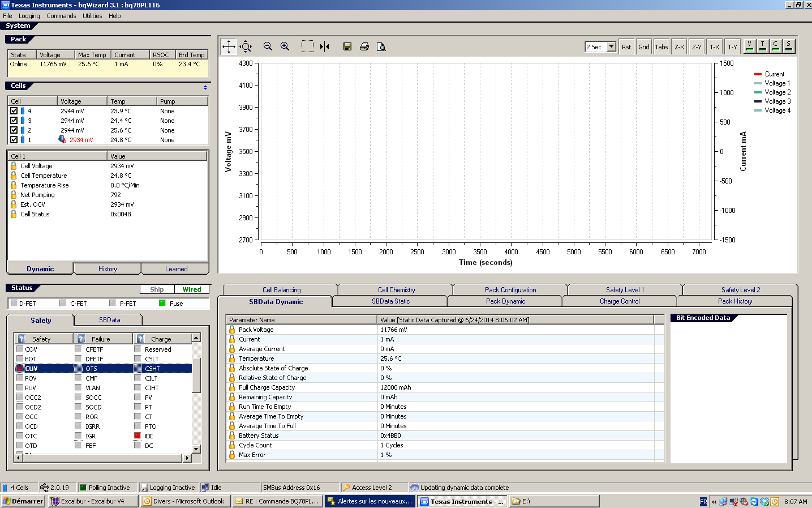Open the File menu

point(7,16)
